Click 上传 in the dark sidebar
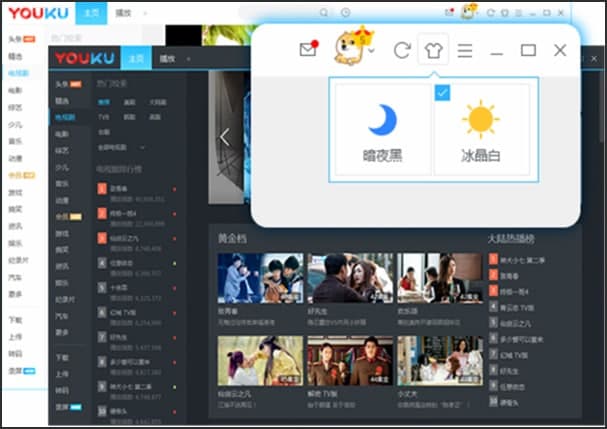 (63, 373)
